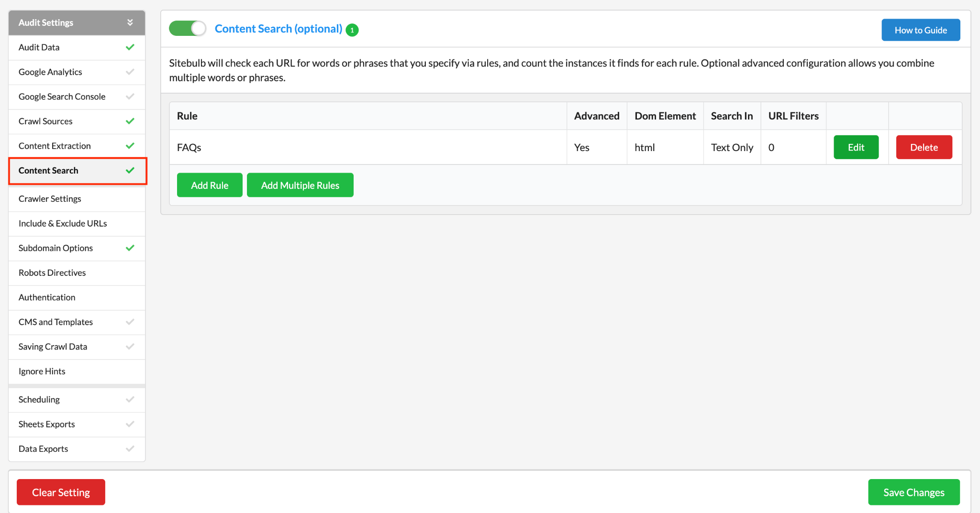
Task: Open the How to Guide
Action: point(921,30)
